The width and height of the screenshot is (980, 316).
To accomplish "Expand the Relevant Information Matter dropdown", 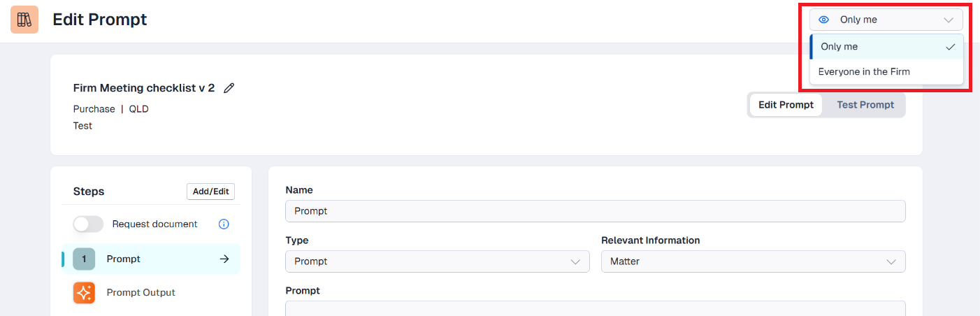I will tap(753, 261).
